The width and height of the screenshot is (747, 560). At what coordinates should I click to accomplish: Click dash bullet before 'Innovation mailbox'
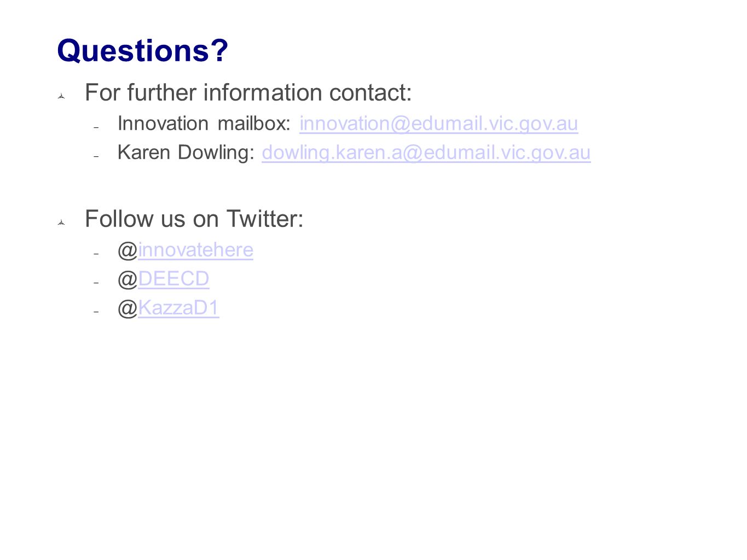[96, 127]
